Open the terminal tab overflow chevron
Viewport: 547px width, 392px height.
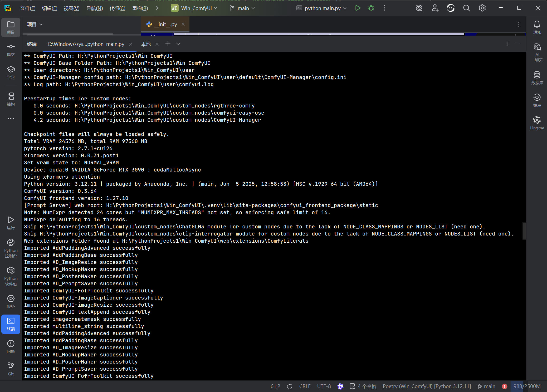[178, 44]
